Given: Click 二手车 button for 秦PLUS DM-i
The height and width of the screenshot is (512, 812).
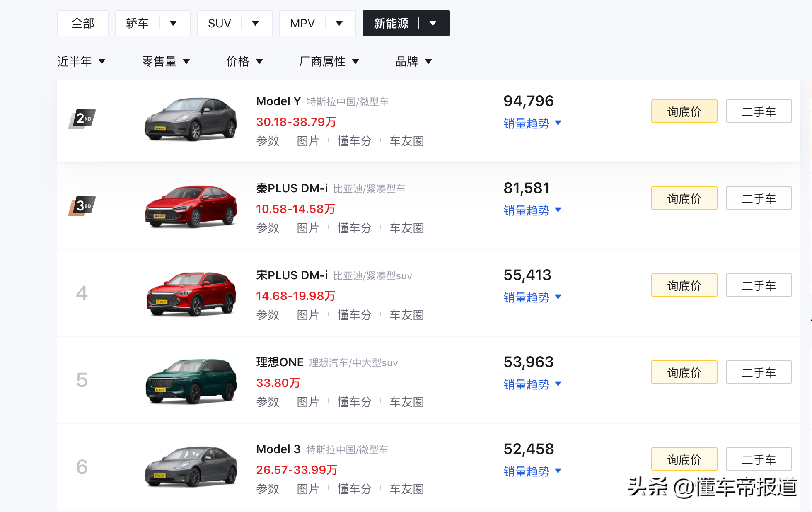Looking at the screenshot, I should [759, 198].
